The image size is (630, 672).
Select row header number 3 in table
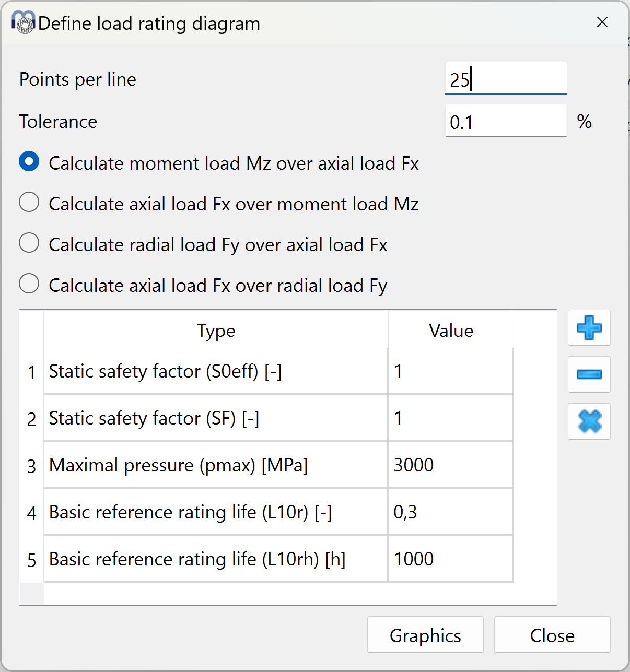coord(32,466)
